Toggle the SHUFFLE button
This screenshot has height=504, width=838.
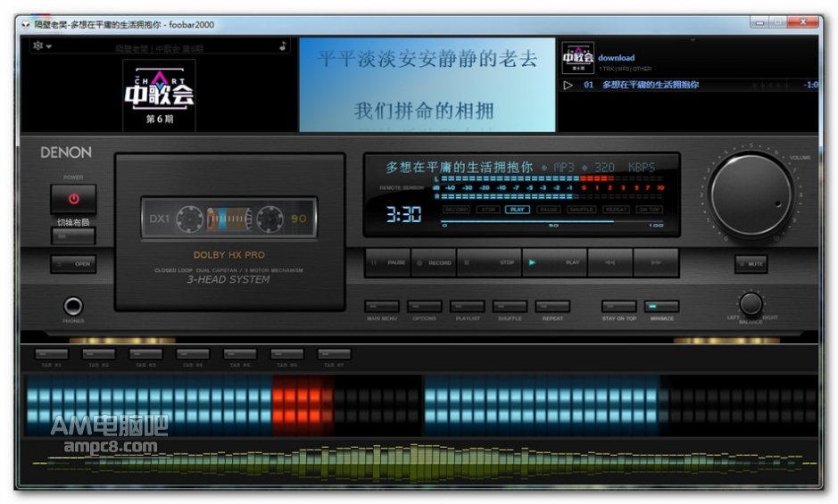(x=510, y=306)
